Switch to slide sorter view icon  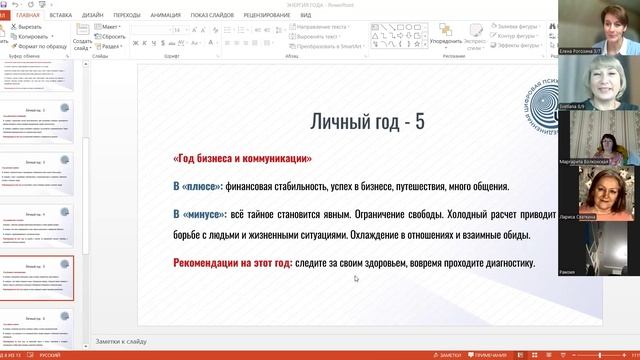534,355
